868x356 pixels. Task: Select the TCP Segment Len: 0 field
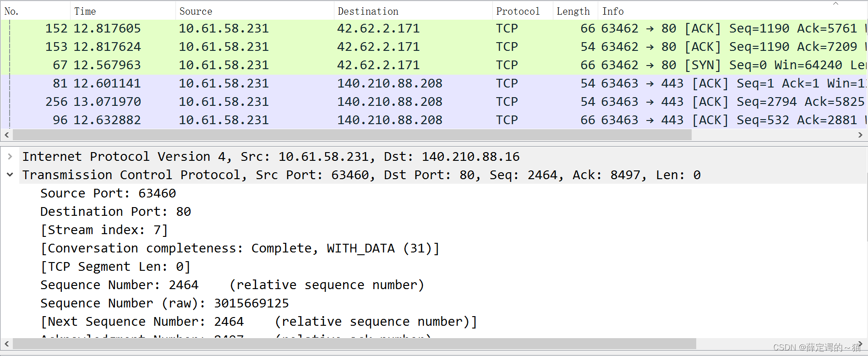point(115,267)
